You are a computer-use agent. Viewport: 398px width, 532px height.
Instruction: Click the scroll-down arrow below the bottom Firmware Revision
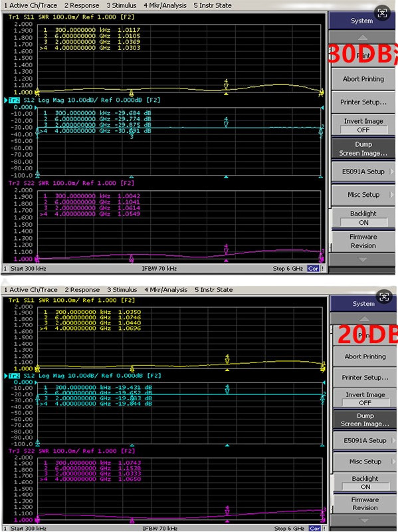coord(364,520)
